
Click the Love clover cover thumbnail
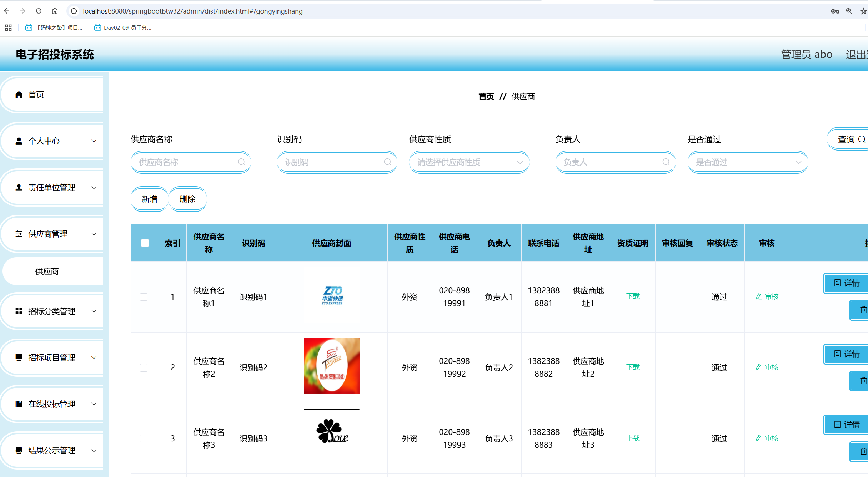click(332, 436)
